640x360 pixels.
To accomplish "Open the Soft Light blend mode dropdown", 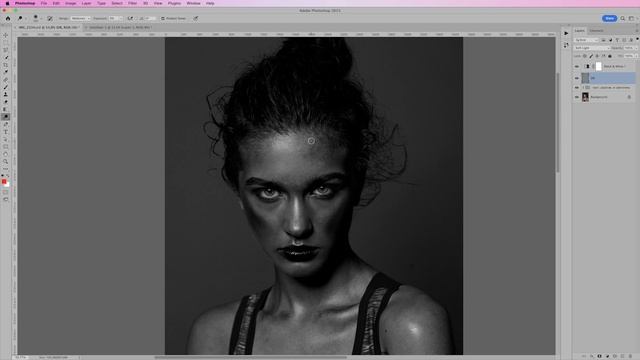I will pyautogui.click(x=592, y=48).
